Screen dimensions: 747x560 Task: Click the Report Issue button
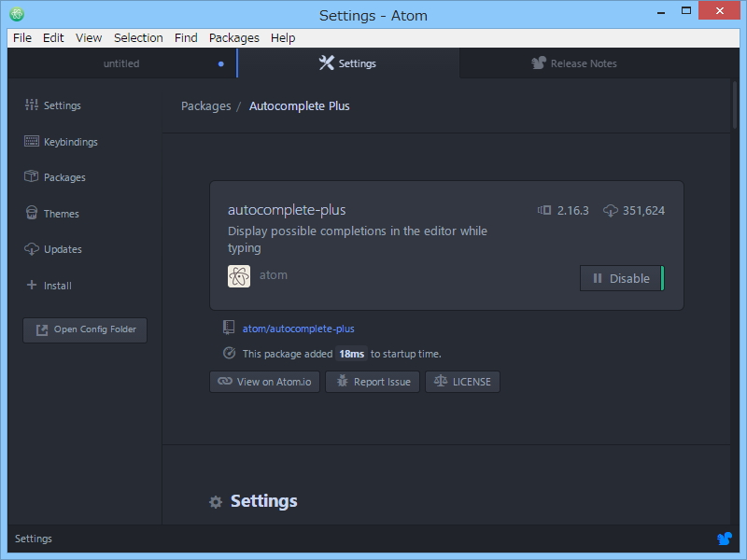(x=373, y=382)
